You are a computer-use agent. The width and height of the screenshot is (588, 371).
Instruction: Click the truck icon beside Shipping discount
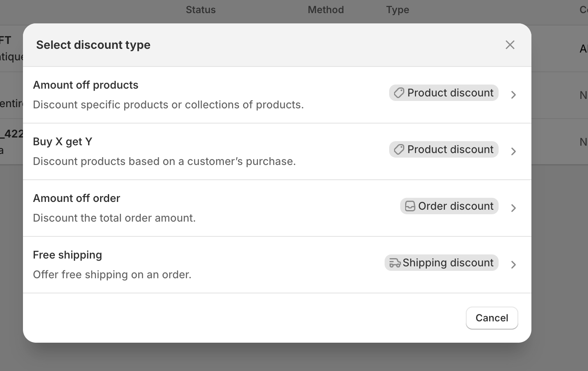pyautogui.click(x=394, y=263)
